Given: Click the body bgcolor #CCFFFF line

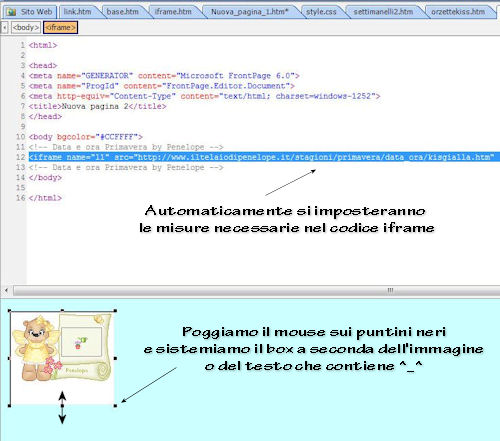Looking at the screenshot, I should pos(86,137).
